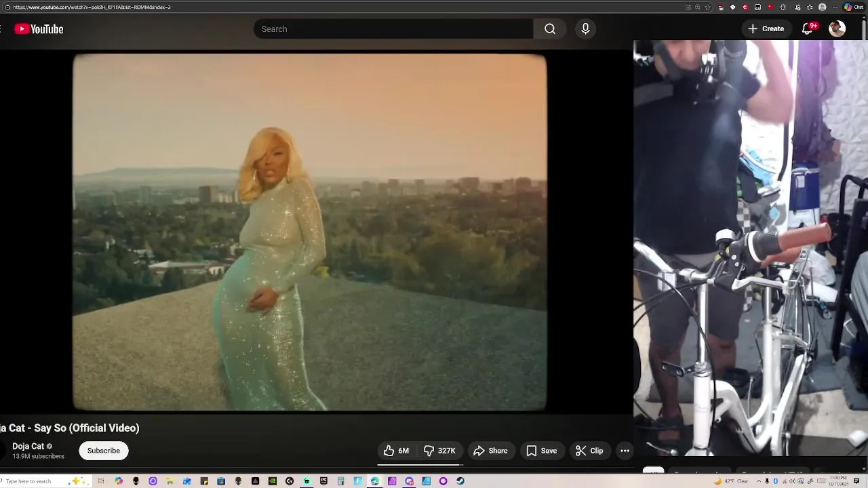Viewport: 868px width, 488px height.
Task: Open Task View on the taskbar
Action: click(101, 481)
